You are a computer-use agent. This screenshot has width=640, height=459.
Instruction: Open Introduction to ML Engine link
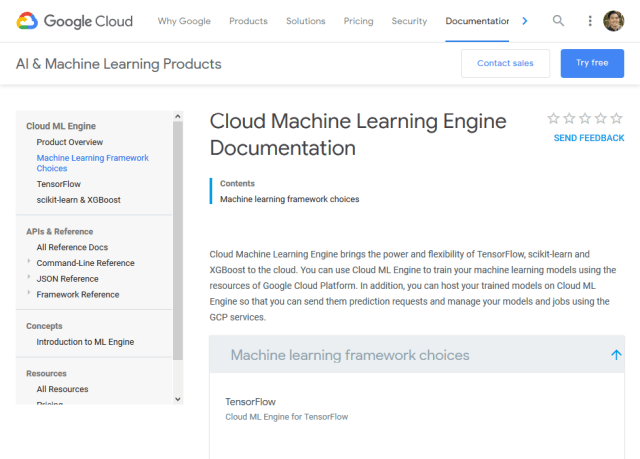point(85,342)
